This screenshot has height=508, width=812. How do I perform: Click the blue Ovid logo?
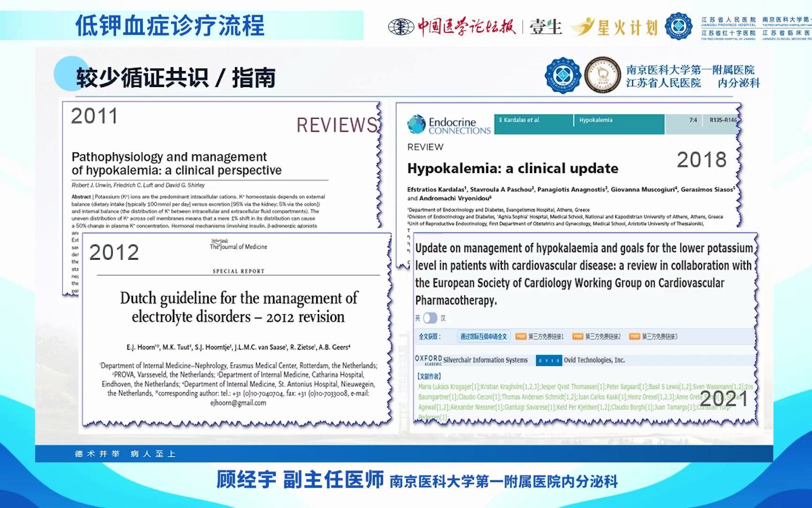[x=549, y=360]
